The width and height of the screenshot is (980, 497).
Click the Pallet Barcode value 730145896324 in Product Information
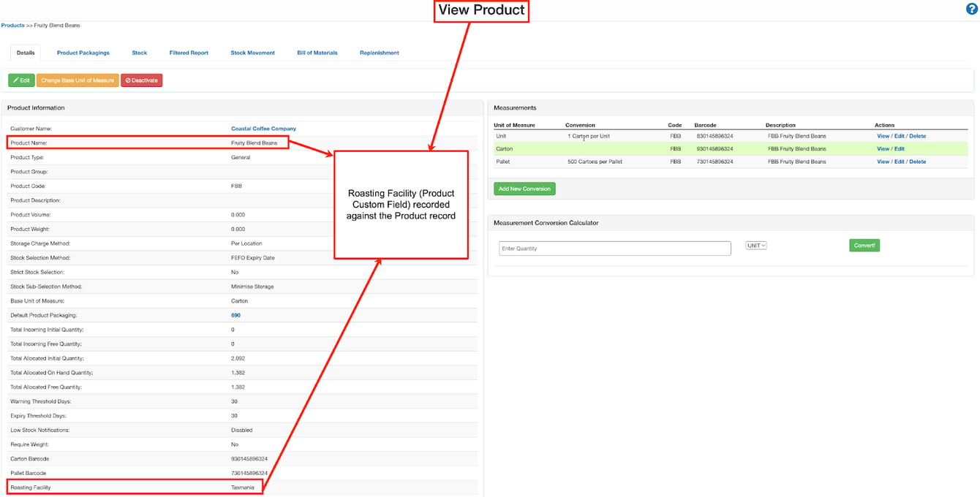(x=249, y=474)
